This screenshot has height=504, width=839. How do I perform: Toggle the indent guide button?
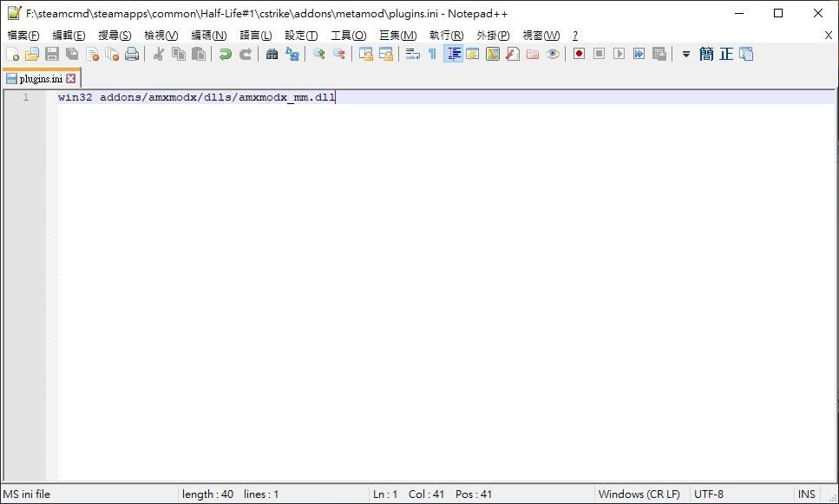[453, 54]
